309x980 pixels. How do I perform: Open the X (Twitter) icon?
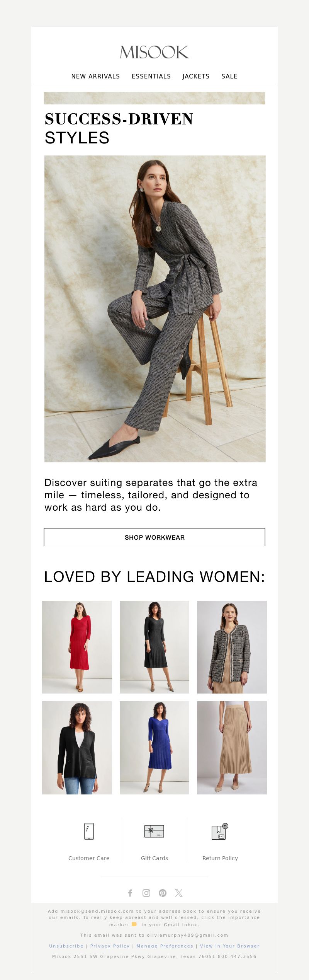click(178, 893)
